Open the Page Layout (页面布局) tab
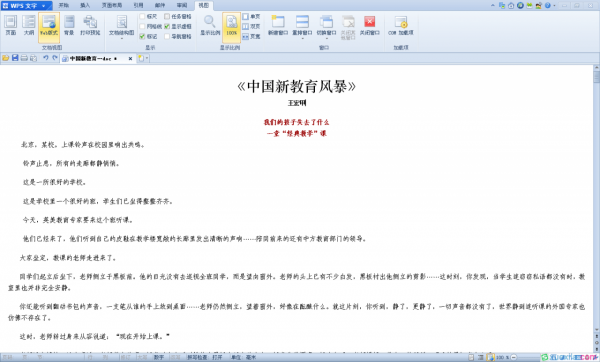Screen dimensions: 600x362 [x=112, y=5]
